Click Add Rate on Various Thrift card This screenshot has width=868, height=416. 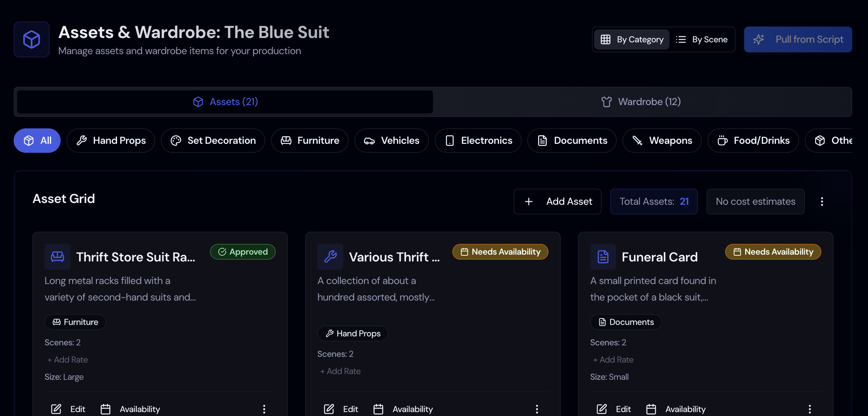coord(340,371)
